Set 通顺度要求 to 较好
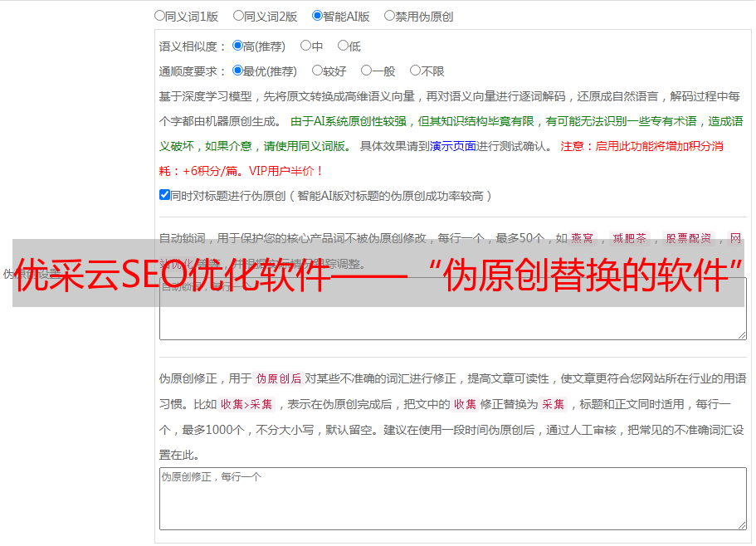 [317, 71]
